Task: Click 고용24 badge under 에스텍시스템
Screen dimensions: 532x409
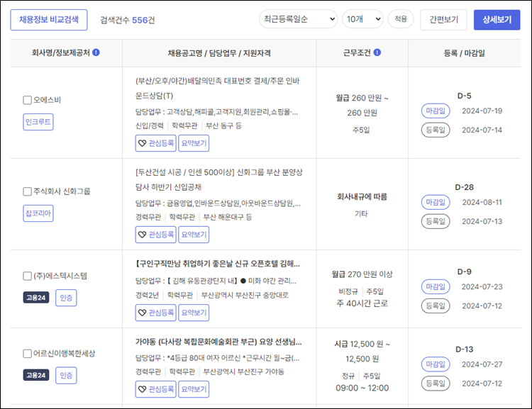Action: [x=36, y=298]
